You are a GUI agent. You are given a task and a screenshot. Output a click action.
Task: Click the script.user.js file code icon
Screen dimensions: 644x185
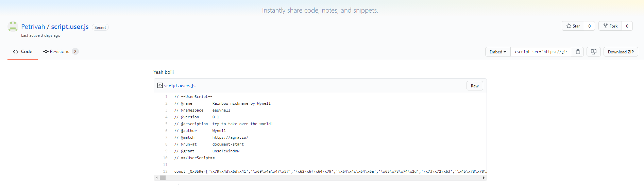pos(160,85)
